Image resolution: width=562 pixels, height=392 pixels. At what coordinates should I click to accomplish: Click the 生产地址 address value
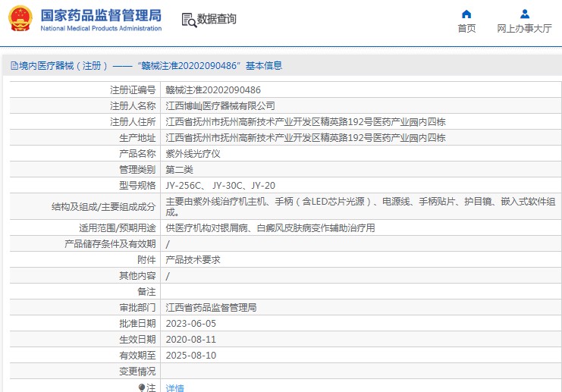point(306,137)
